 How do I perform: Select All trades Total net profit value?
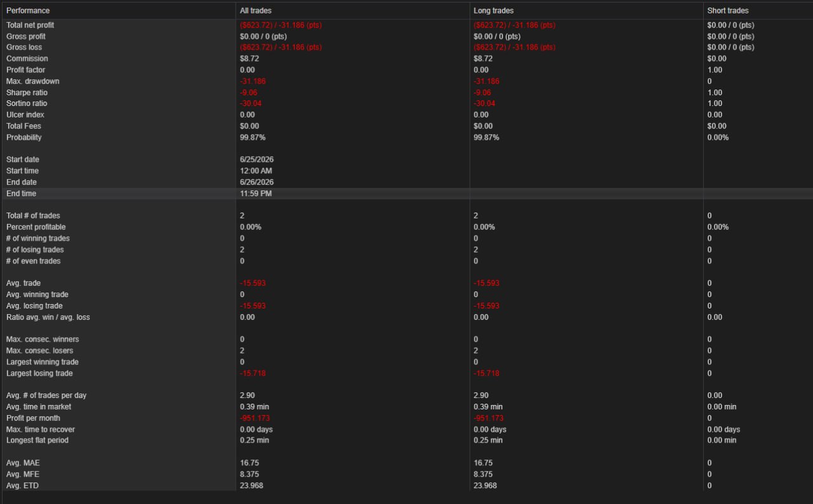(281, 25)
